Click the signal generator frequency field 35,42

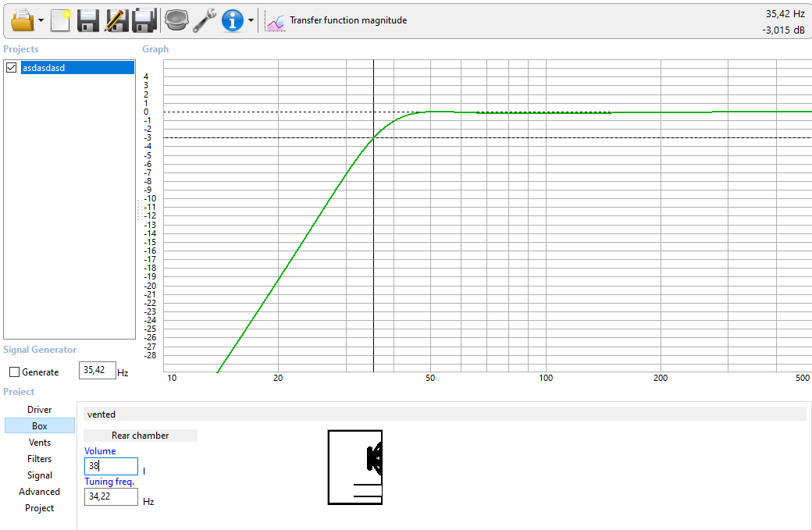[x=98, y=371]
